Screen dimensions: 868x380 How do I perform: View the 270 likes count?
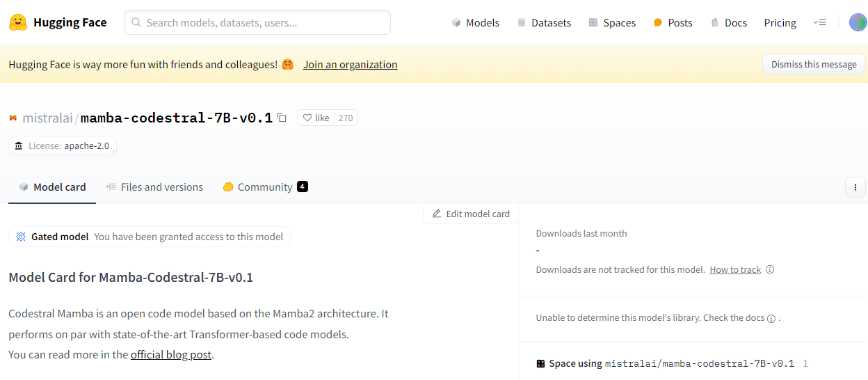346,118
